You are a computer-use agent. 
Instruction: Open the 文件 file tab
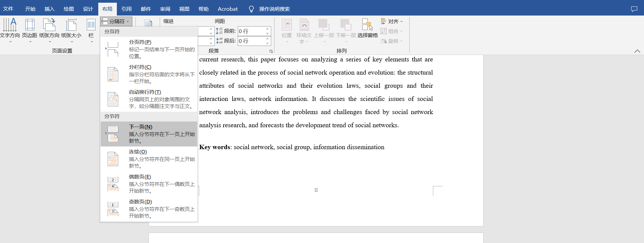tap(8, 9)
